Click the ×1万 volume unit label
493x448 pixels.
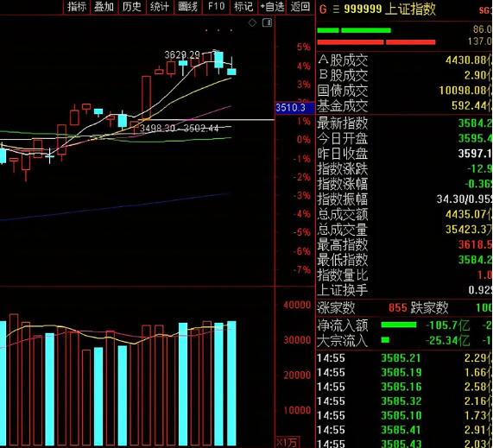click(287, 442)
